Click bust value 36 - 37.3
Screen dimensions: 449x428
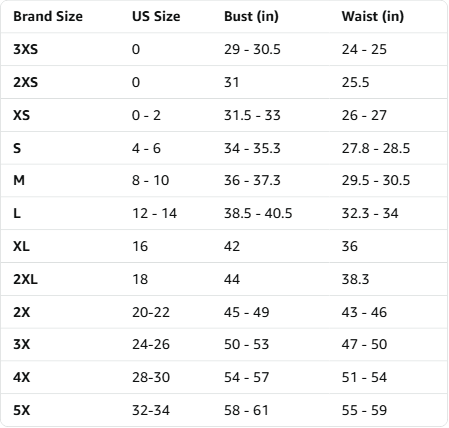pos(252,180)
